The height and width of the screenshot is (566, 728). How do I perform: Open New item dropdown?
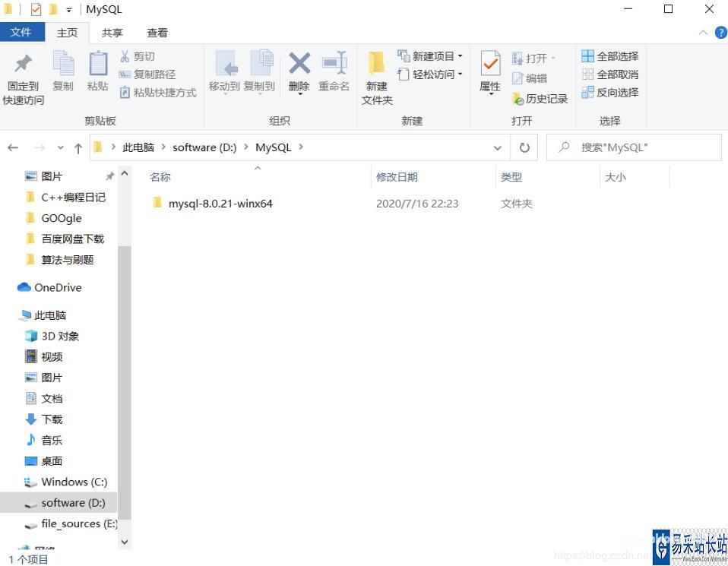tap(430, 56)
